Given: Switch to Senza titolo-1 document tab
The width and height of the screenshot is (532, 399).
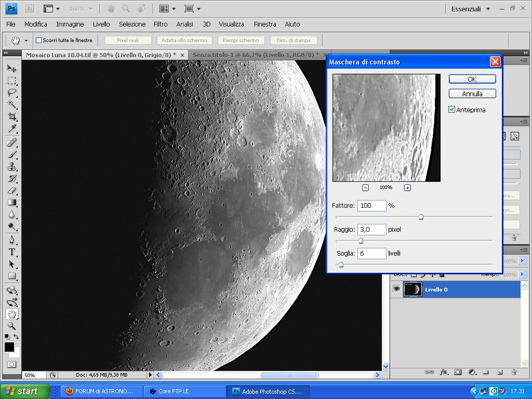Looking at the screenshot, I should click(x=256, y=55).
